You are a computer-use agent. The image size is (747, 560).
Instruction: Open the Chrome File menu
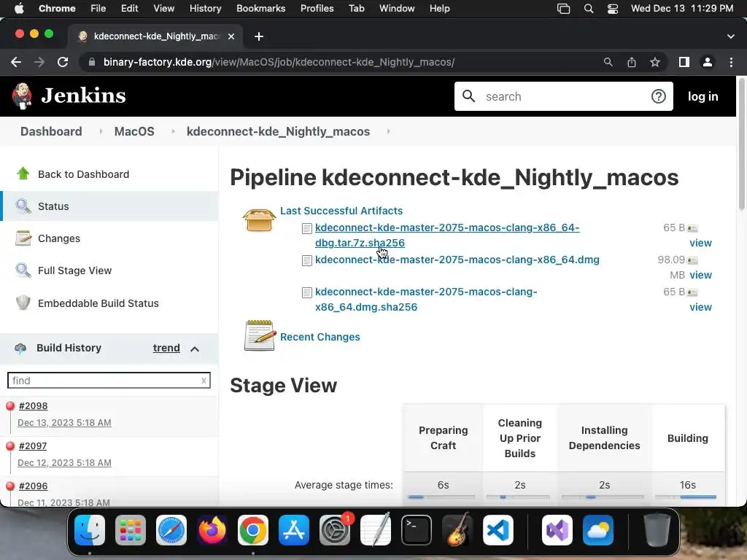coord(98,8)
